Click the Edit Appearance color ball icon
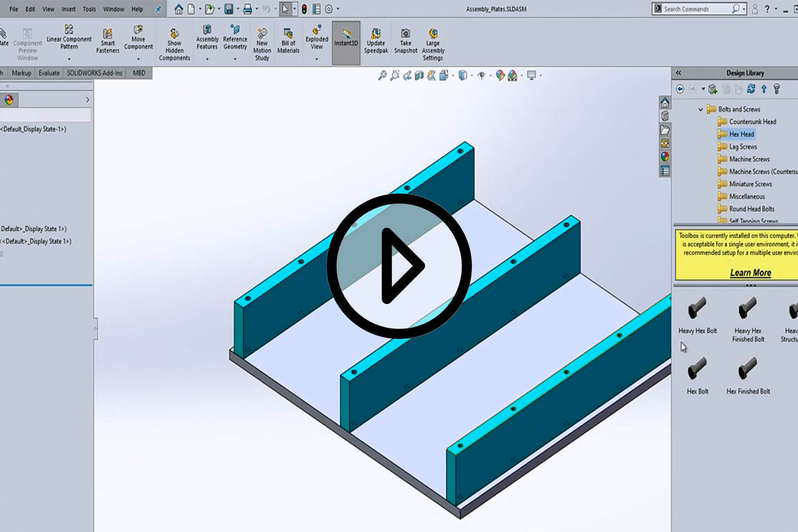798x532 pixels. click(500, 75)
